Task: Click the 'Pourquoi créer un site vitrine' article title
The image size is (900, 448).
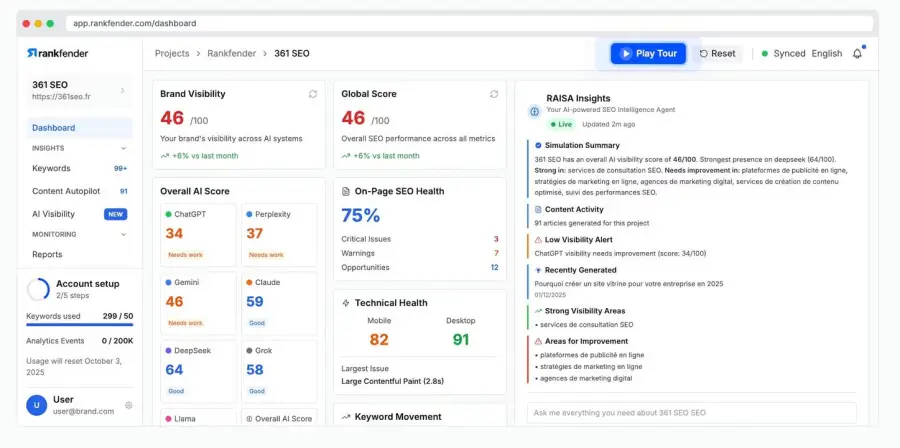Action: 629,283
